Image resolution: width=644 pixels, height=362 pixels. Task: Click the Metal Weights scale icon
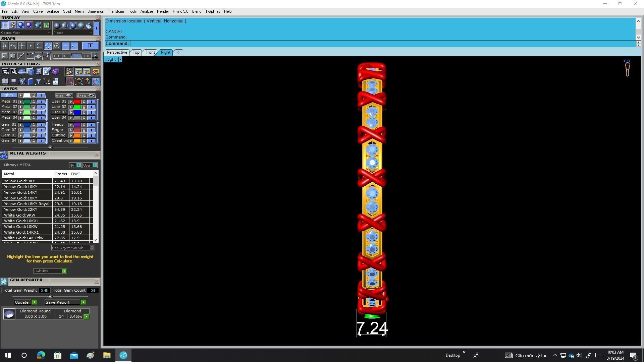click(x=4, y=155)
